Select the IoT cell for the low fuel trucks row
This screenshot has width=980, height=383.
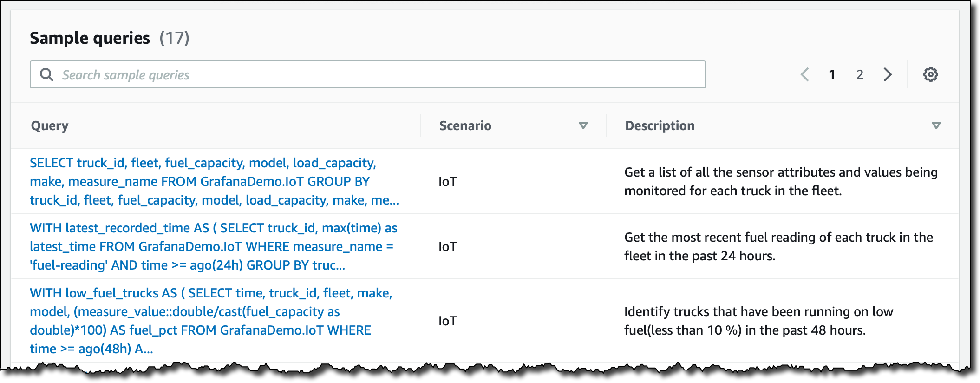tap(448, 321)
